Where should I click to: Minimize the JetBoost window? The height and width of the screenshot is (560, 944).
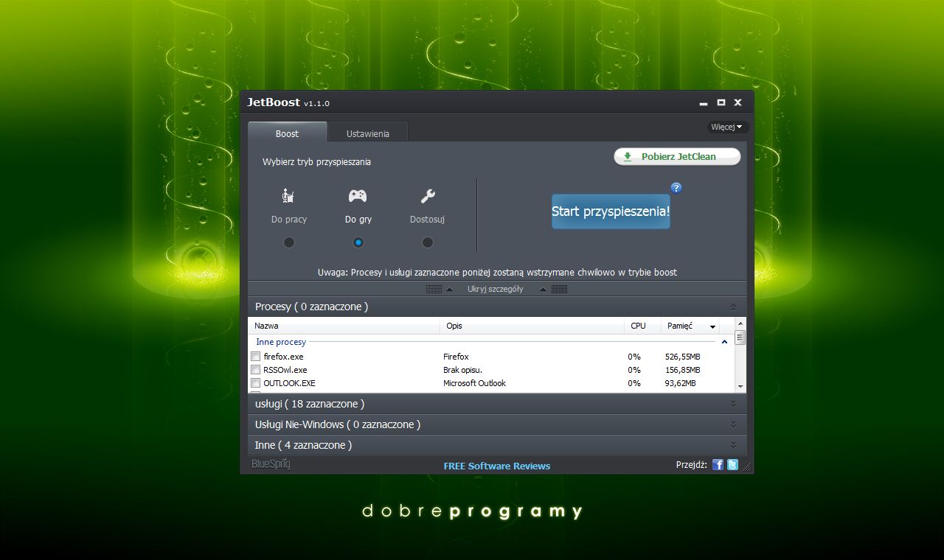click(x=704, y=103)
